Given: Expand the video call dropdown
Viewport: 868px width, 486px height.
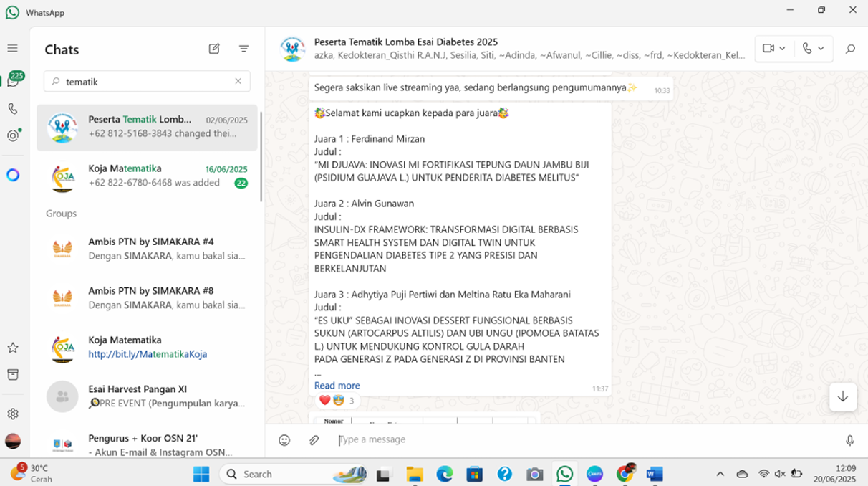Looking at the screenshot, I should (774, 49).
